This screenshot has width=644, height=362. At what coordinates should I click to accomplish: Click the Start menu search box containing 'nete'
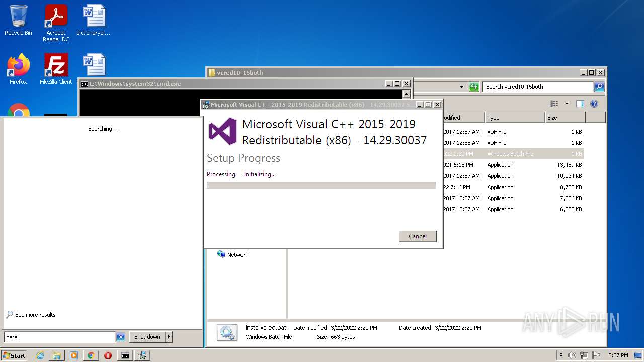(60, 337)
